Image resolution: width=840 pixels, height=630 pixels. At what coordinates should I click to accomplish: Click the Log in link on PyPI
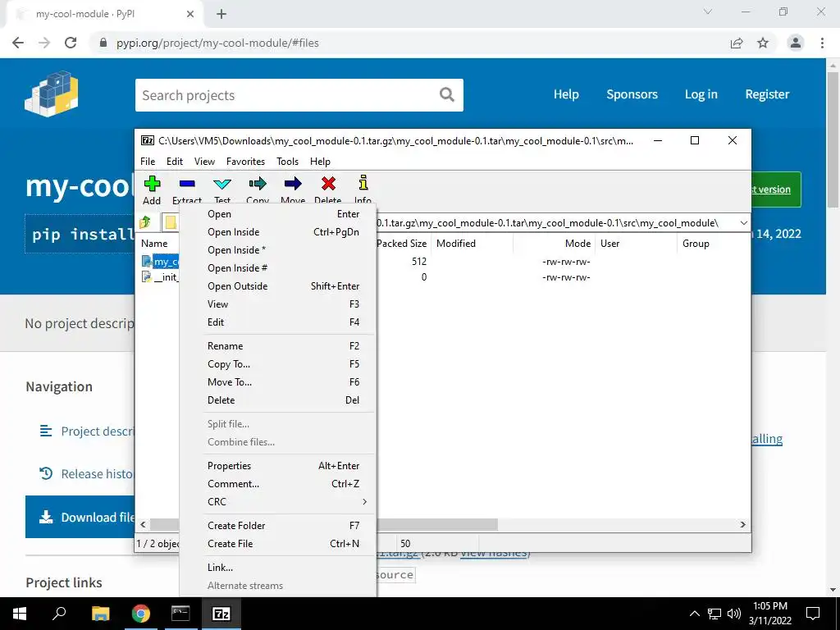(701, 94)
